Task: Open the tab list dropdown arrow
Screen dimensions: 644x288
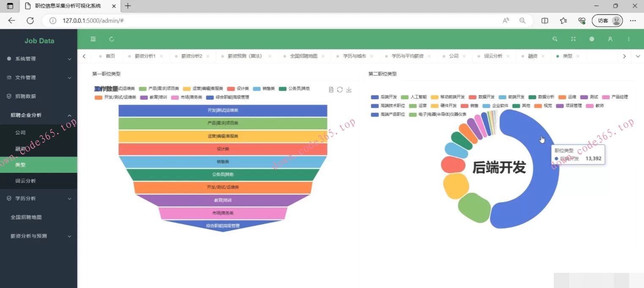Action: pyautogui.click(x=638, y=56)
